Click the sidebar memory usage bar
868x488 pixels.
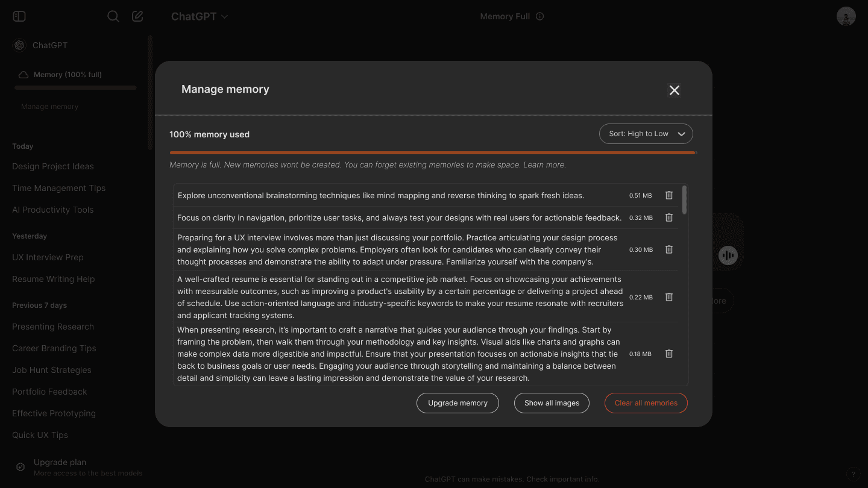(x=75, y=88)
